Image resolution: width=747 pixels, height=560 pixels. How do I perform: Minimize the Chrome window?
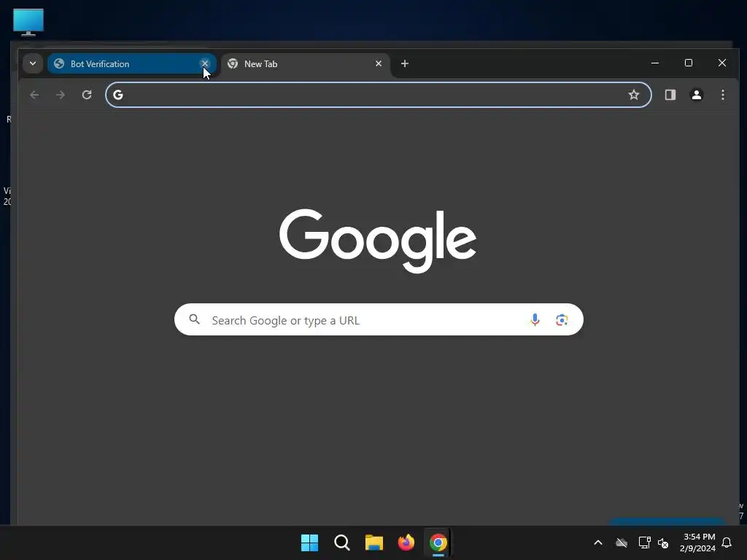(x=655, y=63)
